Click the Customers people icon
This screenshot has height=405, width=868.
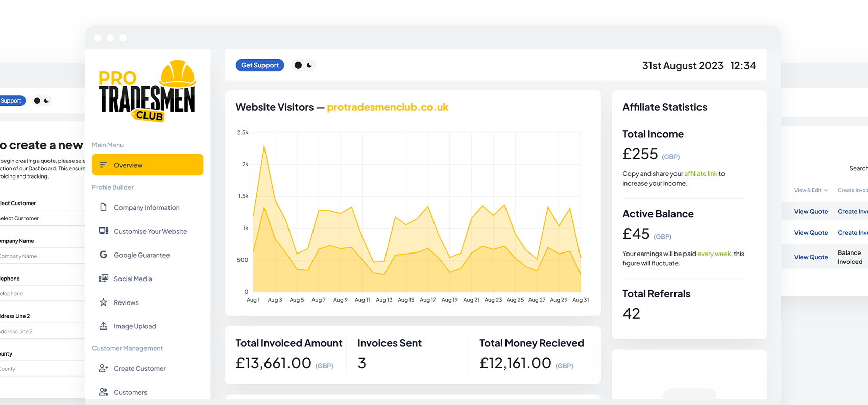click(x=103, y=392)
